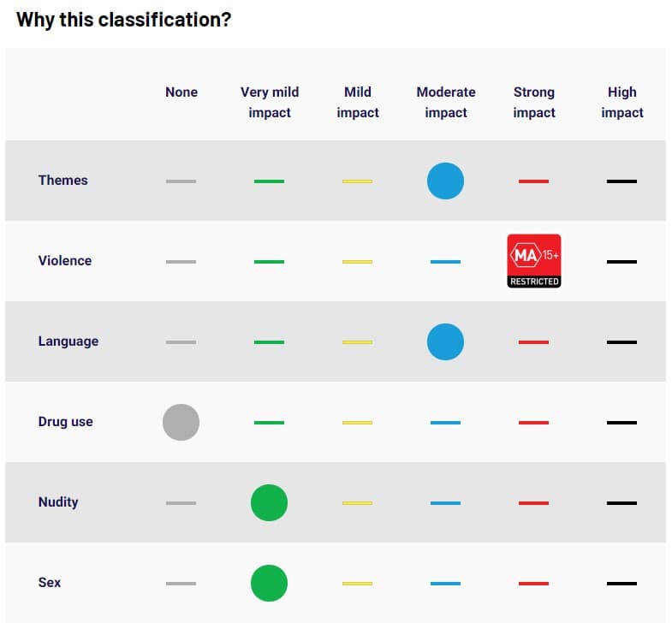The image size is (672, 629).
Task: Click the Strong impact column header
Action: 534,103
